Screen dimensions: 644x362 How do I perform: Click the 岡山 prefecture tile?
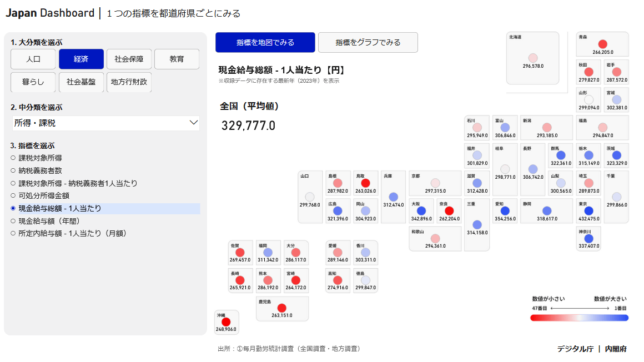(365, 211)
